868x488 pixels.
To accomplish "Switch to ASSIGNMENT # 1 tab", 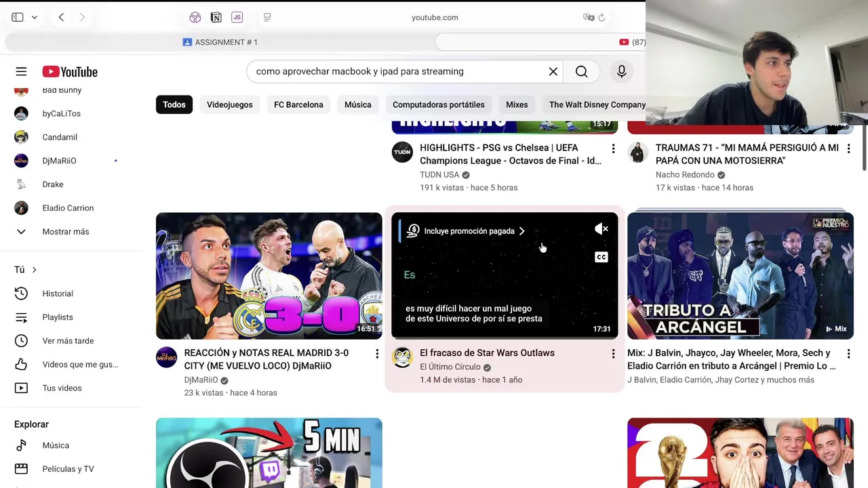I will pyautogui.click(x=220, y=42).
